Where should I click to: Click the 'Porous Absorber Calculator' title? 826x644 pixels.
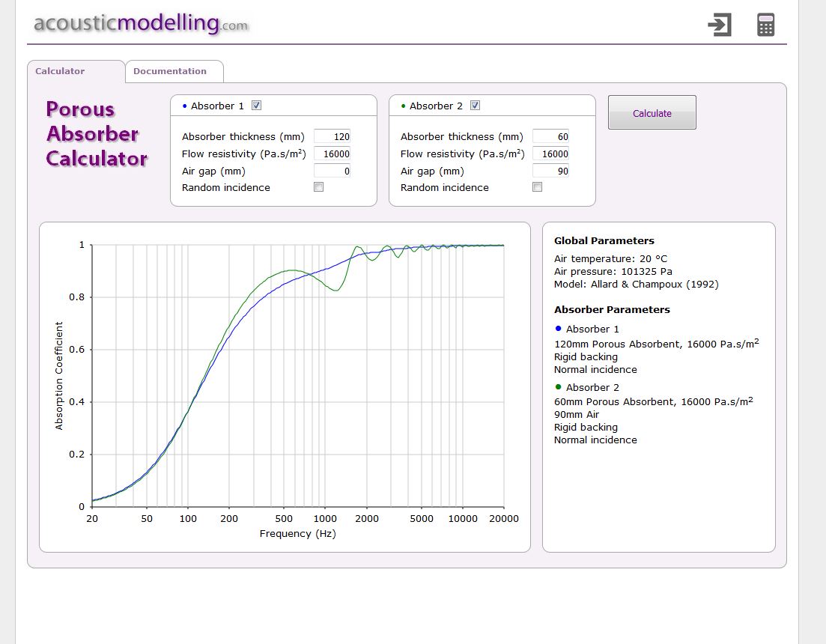[x=97, y=134]
